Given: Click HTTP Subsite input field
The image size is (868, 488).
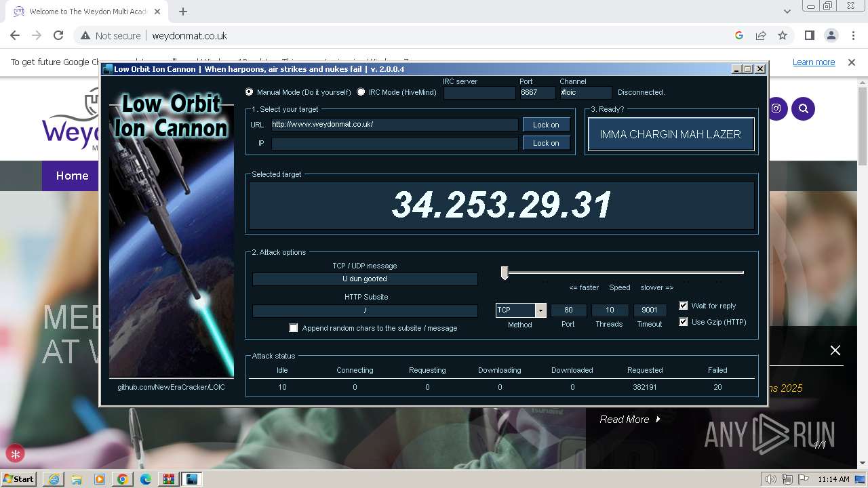Looking at the screenshot, I should pos(365,310).
